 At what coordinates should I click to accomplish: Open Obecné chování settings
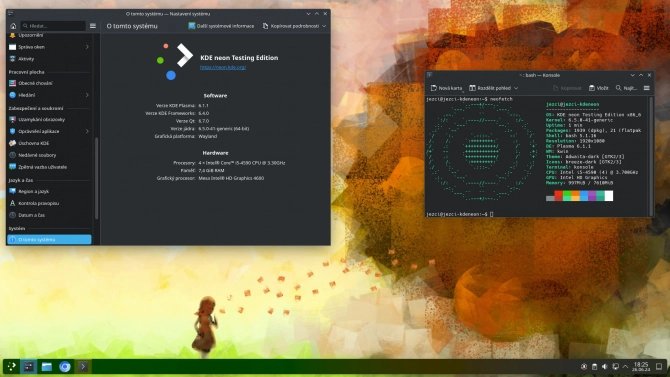49,83
